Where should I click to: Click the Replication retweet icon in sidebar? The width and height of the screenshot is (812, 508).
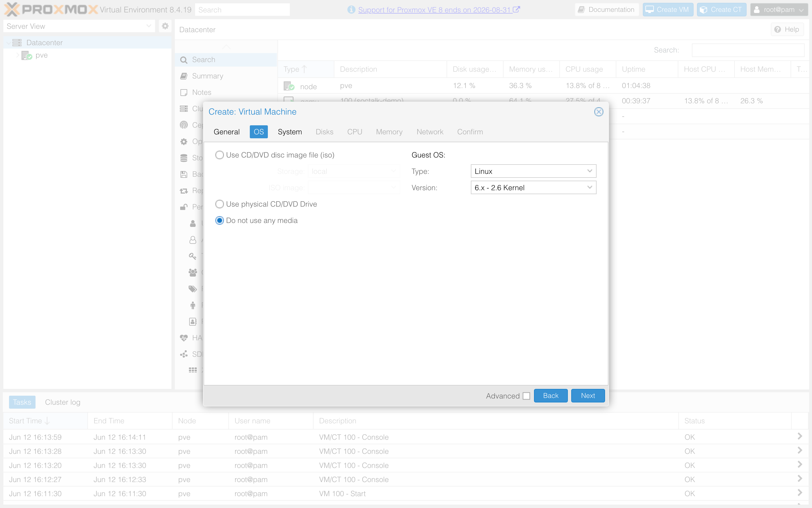184,190
